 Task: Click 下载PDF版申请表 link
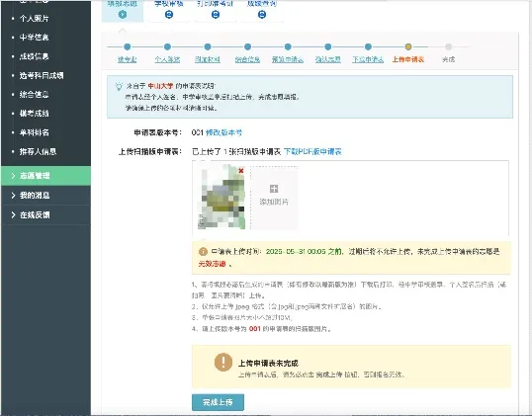coord(312,151)
